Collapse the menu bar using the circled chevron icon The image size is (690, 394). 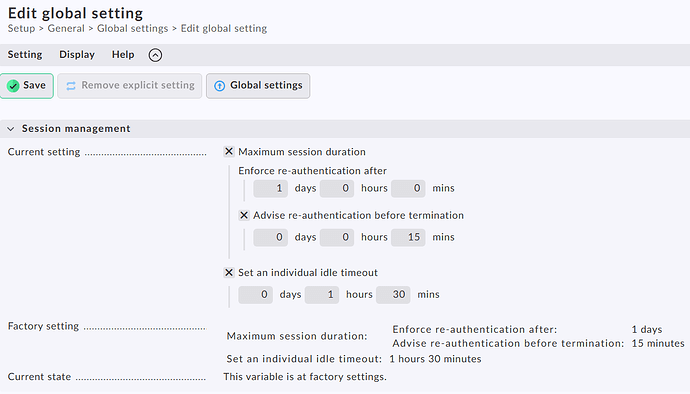[155, 55]
